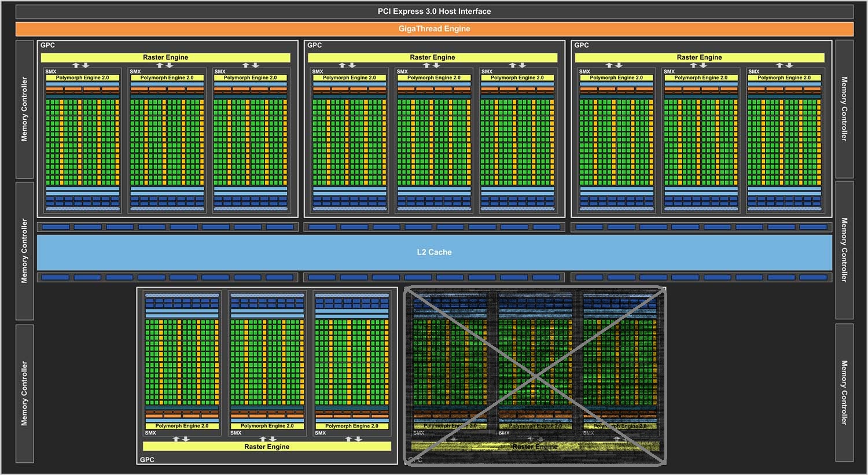Click the PCI Express 3.0 Host Interface bar
Viewport: 868px width, 475px height.
[x=434, y=12]
